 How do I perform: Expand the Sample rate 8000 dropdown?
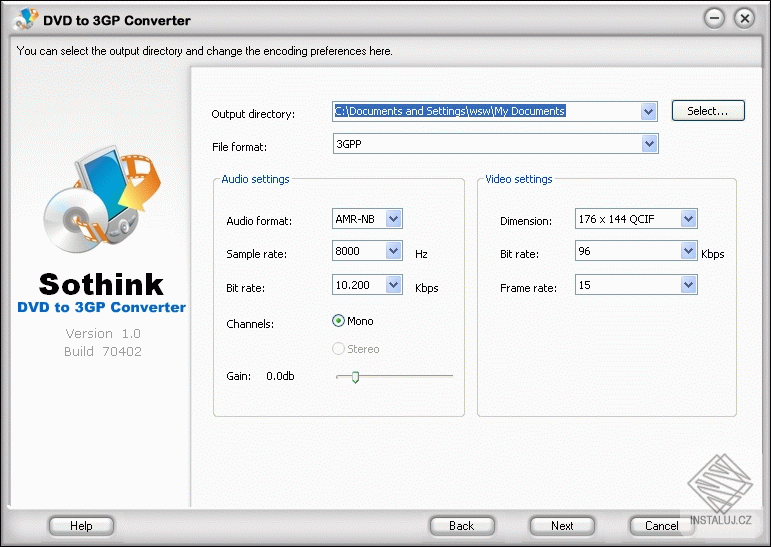(x=393, y=251)
